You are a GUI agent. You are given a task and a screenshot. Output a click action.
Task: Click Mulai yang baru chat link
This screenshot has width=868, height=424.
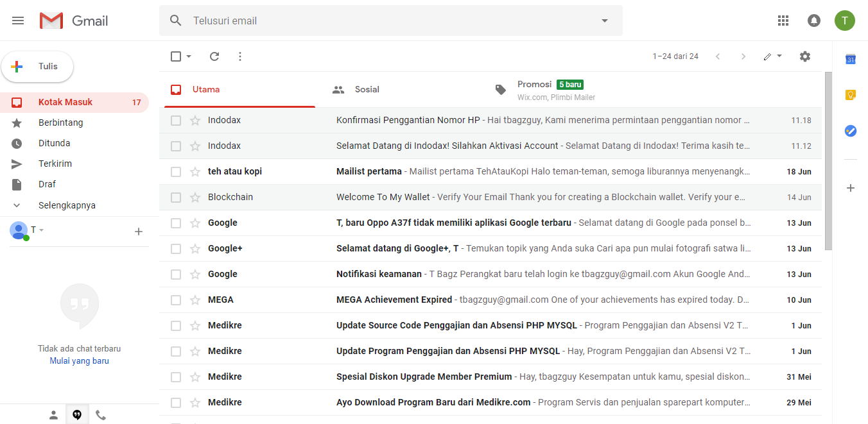[79, 360]
